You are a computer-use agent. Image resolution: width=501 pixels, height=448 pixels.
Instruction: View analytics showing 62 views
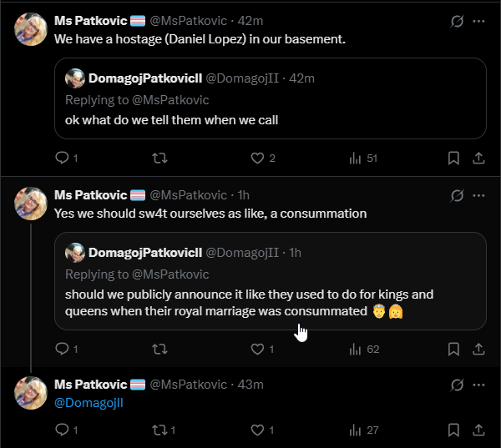[354, 349]
